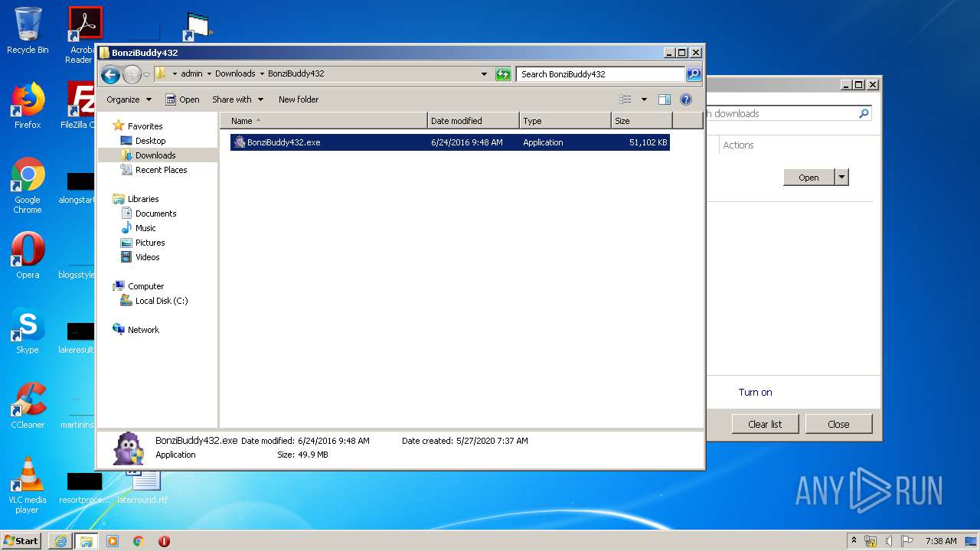Viewport: 980px width, 551px height.
Task: Click the search magnifier in BonziBuddy432 window
Action: [693, 74]
